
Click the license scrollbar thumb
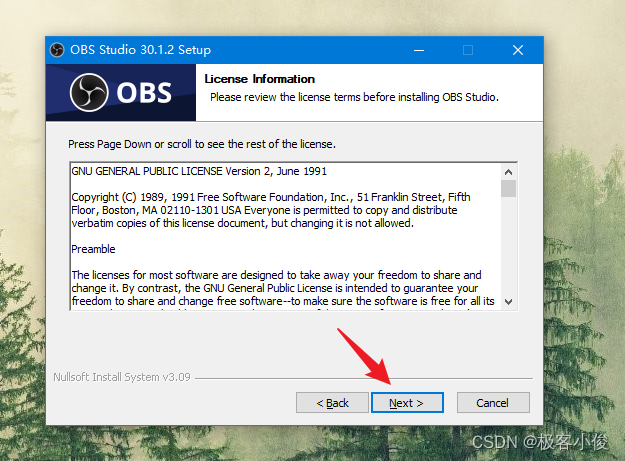(x=508, y=188)
